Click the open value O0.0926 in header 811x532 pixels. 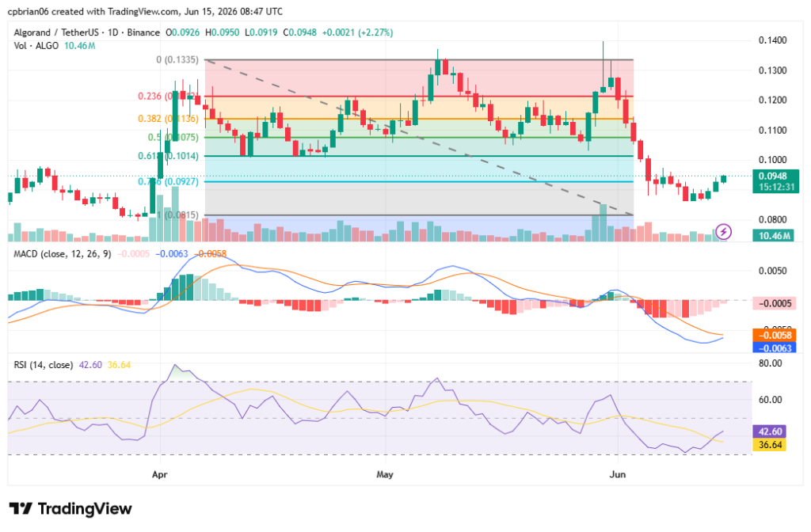tap(183, 32)
